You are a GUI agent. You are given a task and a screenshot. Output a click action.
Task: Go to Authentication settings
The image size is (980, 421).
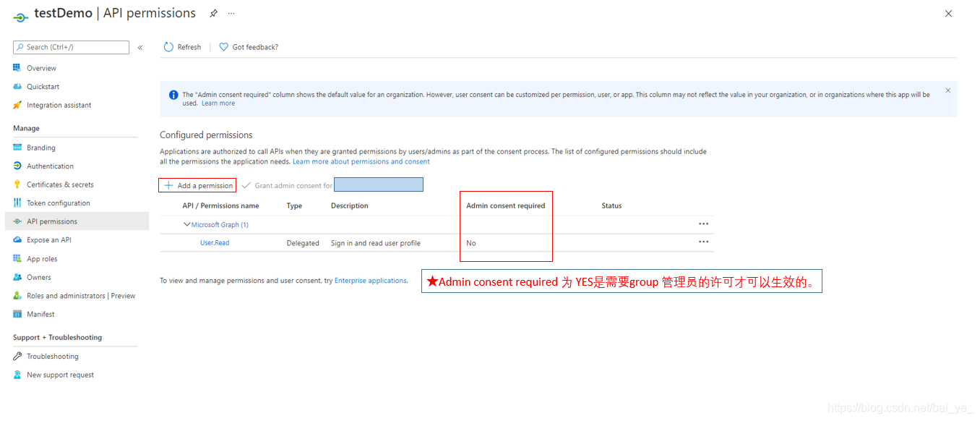(50, 166)
